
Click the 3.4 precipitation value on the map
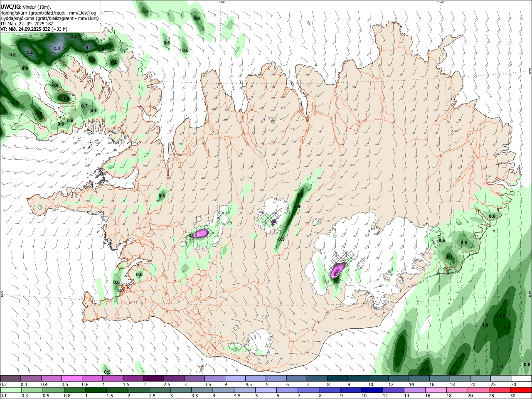(30, 53)
